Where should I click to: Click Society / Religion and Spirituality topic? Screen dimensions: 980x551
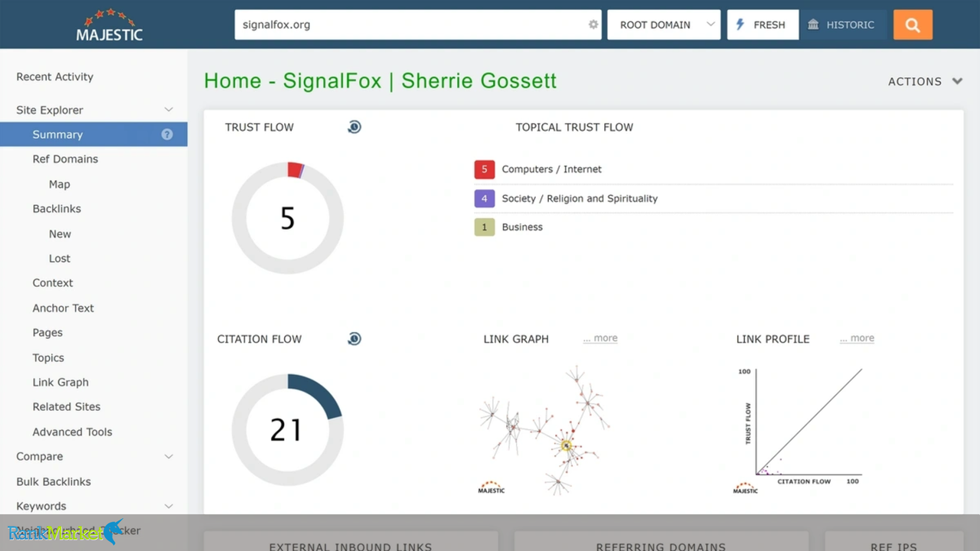click(x=580, y=198)
